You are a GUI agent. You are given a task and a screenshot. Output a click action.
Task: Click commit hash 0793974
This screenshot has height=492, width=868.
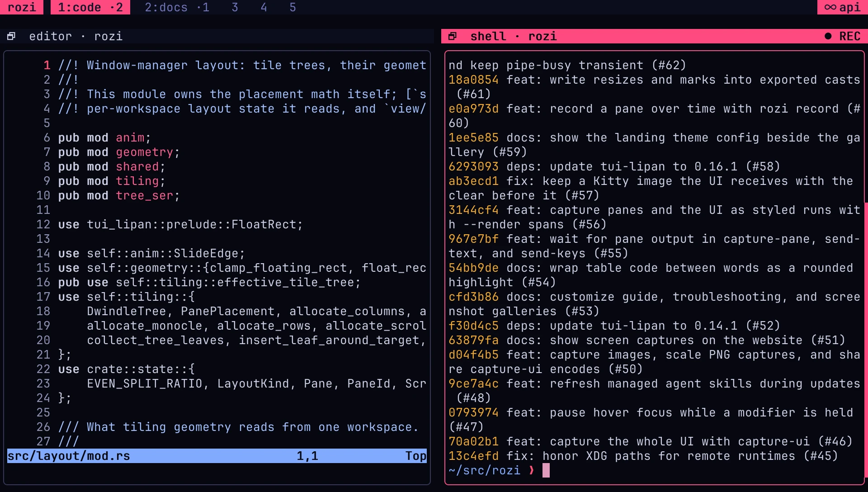tap(474, 412)
